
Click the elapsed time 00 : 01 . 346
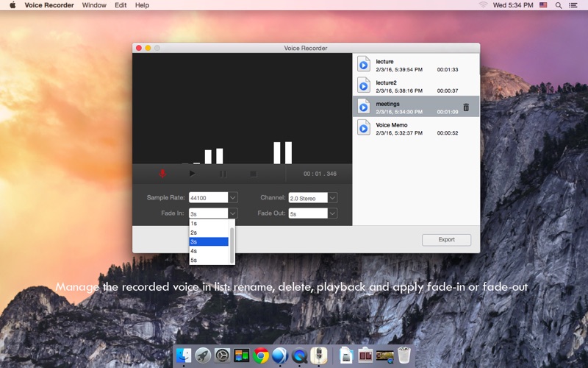coord(320,174)
